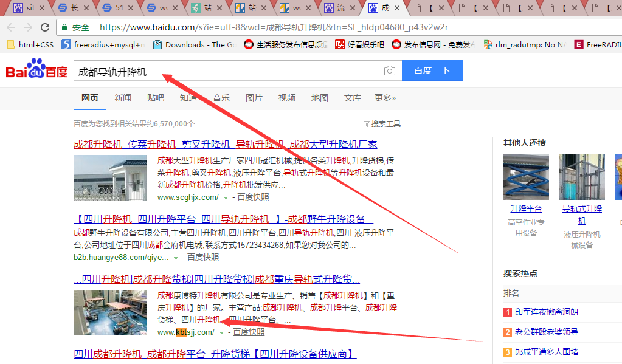
Task: Open 百度快照 for huangye88 result
Action: click(203, 257)
